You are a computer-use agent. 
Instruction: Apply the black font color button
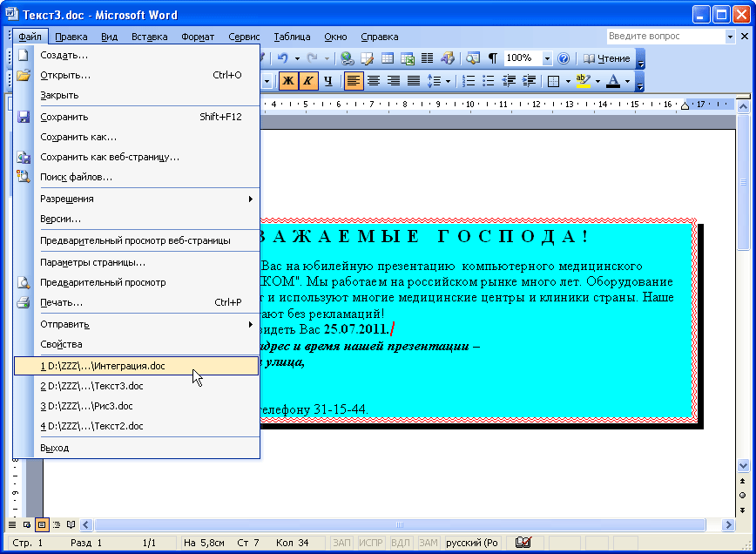point(613,81)
